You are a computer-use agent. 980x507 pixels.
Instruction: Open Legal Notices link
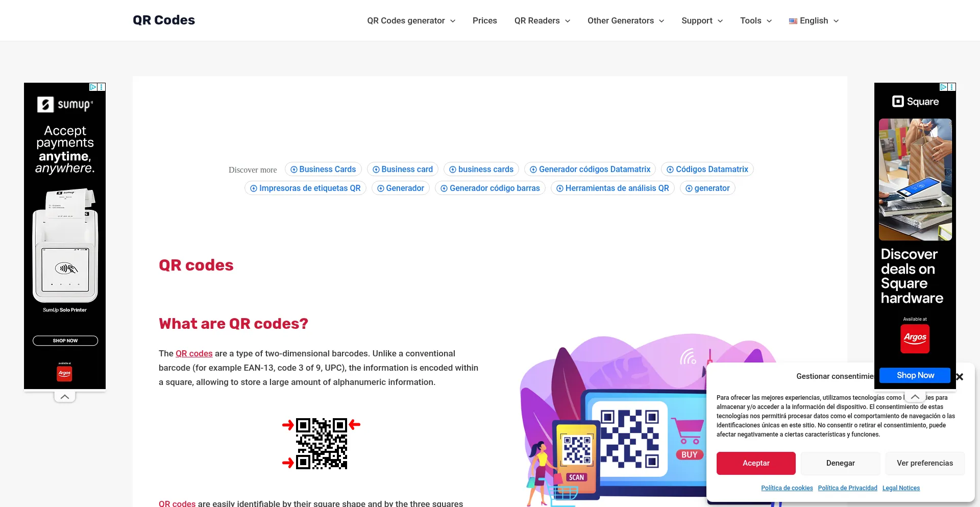(x=901, y=488)
